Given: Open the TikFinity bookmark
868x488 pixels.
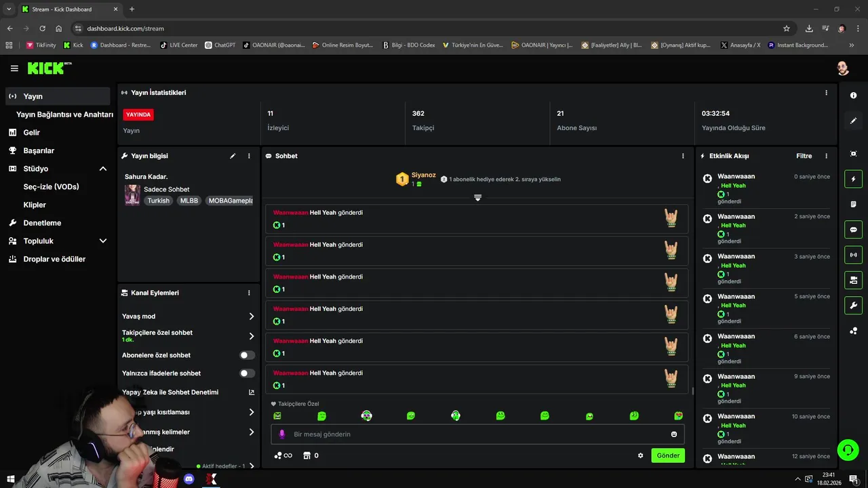Looking at the screenshot, I should click(x=41, y=45).
